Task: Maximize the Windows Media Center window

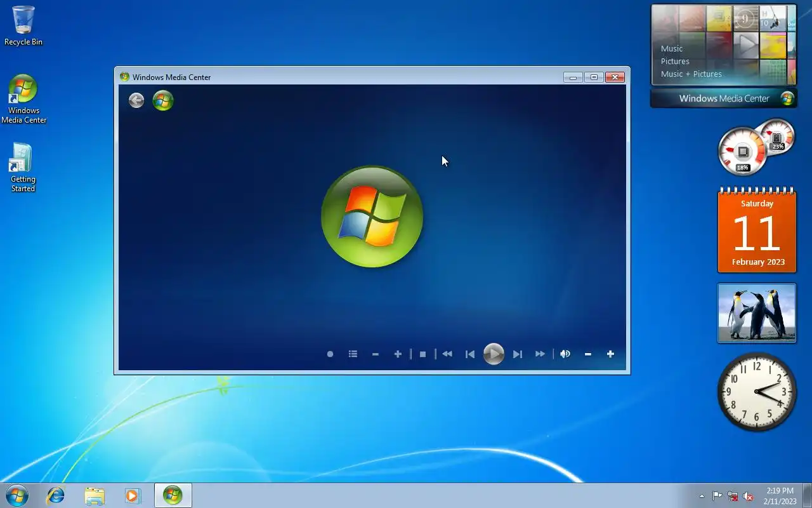Action: pyautogui.click(x=594, y=77)
